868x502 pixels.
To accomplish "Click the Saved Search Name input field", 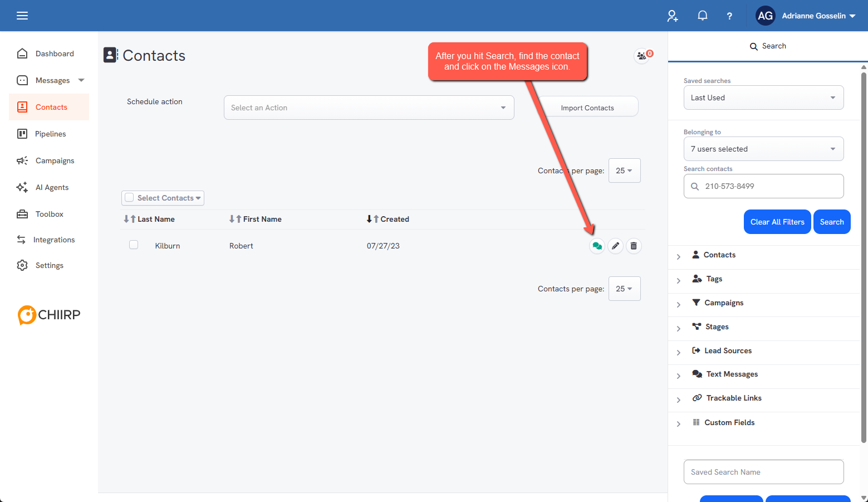I will pos(763,472).
